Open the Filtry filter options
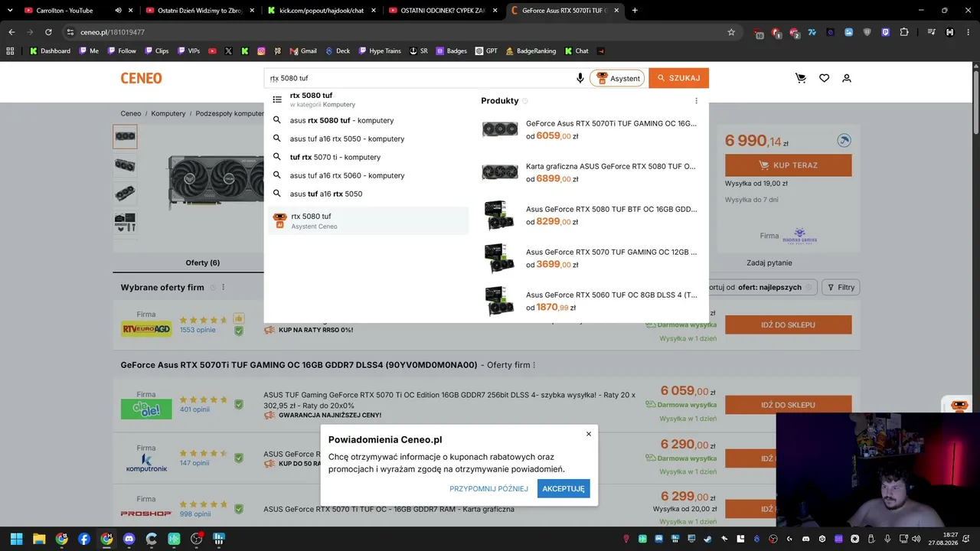 (x=841, y=288)
